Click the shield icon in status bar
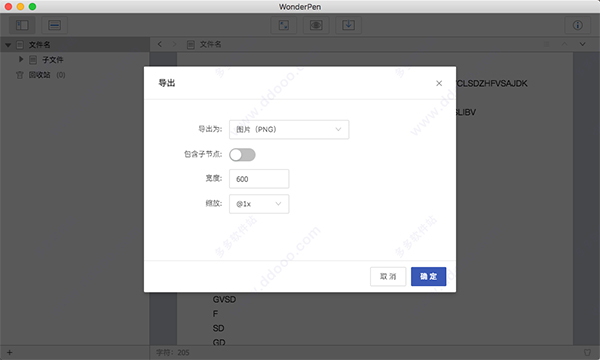This screenshot has width=600, height=360. click(x=587, y=352)
